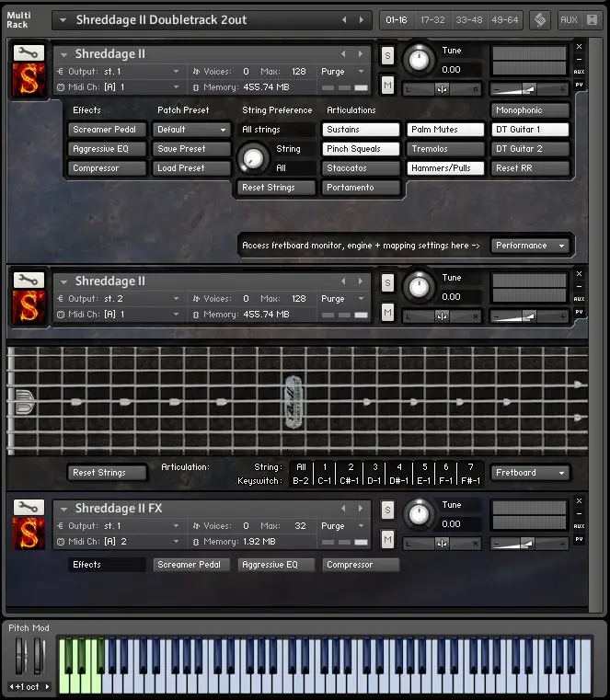Enable Compressor in Shreddage II FX
The width and height of the screenshot is (610, 700).
pyautogui.click(x=361, y=565)
